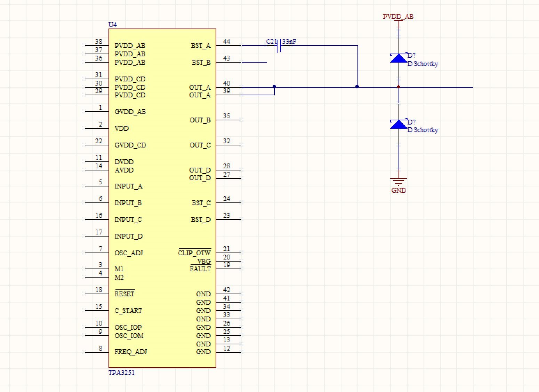This screenshot has width=539, height=392.
Task: Select the OSC_ADJ pin name
Action: click(129, 253)
